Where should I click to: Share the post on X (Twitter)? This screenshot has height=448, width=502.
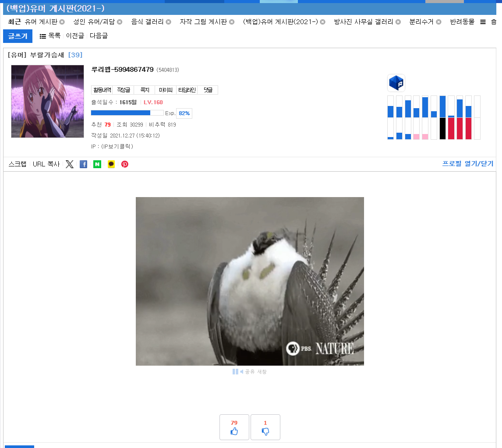tap(70, 164)
